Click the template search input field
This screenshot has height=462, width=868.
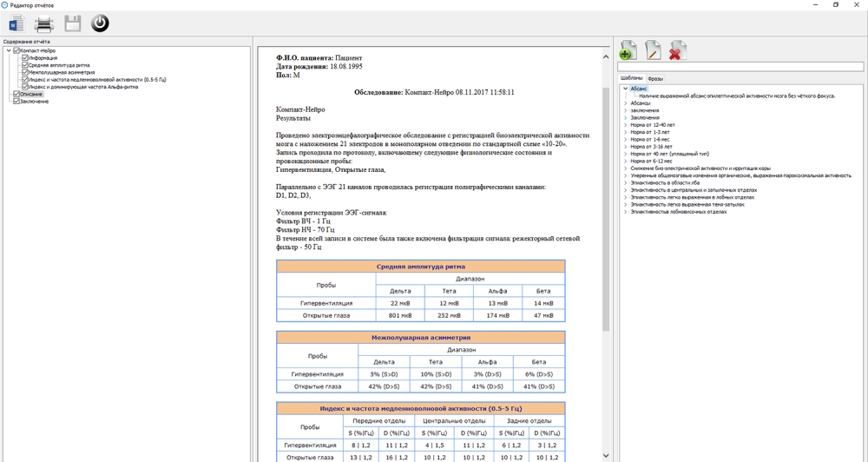click(x=740, y=67)
